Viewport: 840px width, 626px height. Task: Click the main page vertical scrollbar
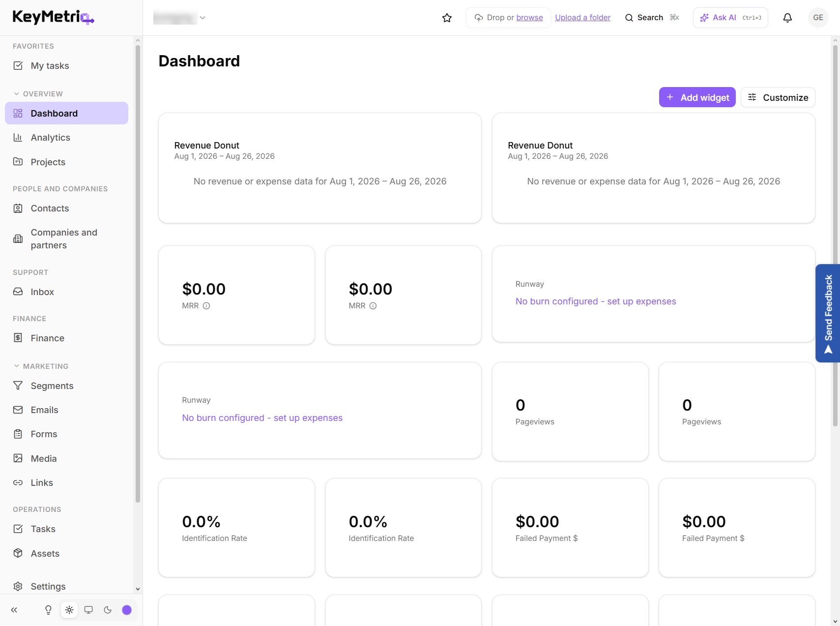(835, 236)
